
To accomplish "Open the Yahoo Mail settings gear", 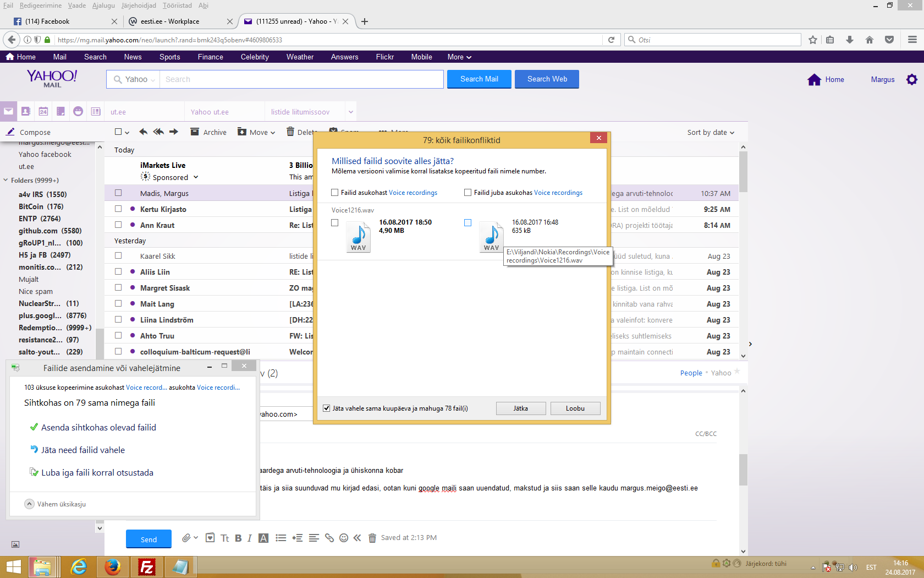I will pyautogui.click(x=912, y=79).
